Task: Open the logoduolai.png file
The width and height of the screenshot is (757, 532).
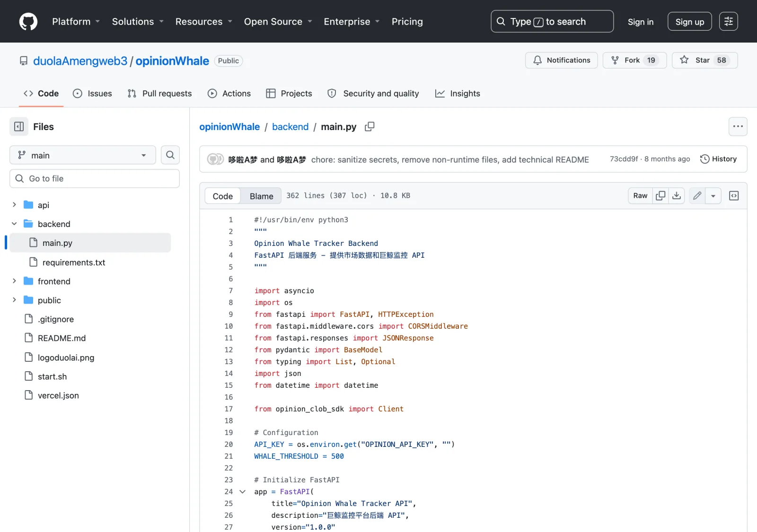Action: [x=66, y=357]
